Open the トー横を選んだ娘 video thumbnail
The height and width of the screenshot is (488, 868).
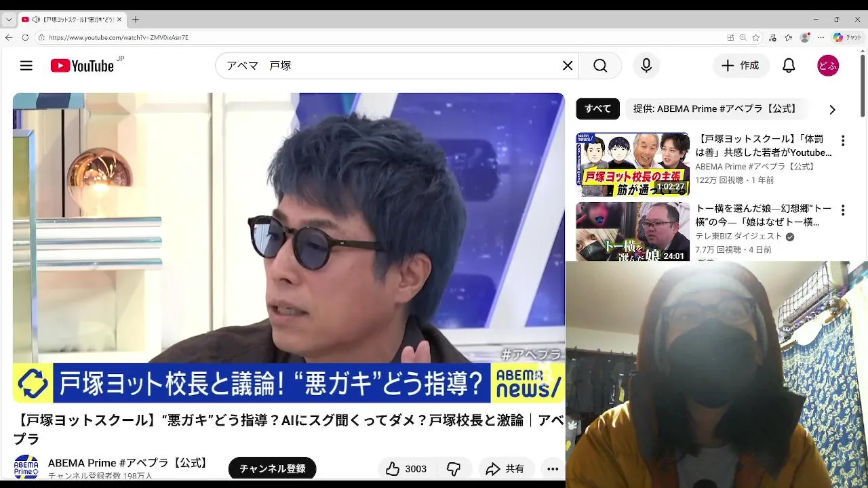coord(633,232)
